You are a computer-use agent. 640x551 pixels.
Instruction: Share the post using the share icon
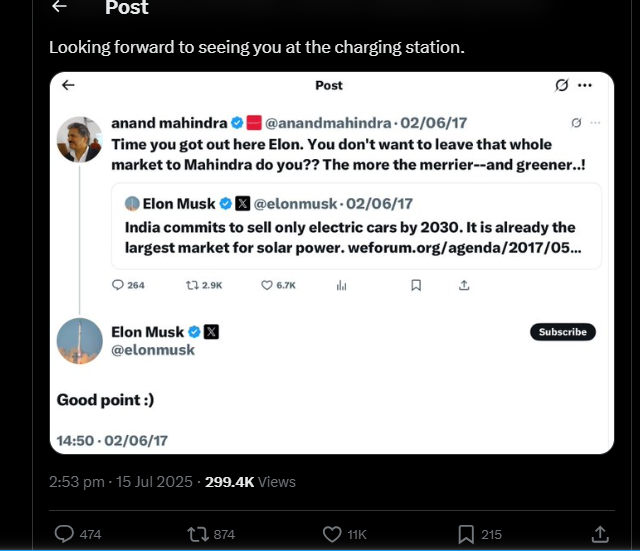click(600, 534)
